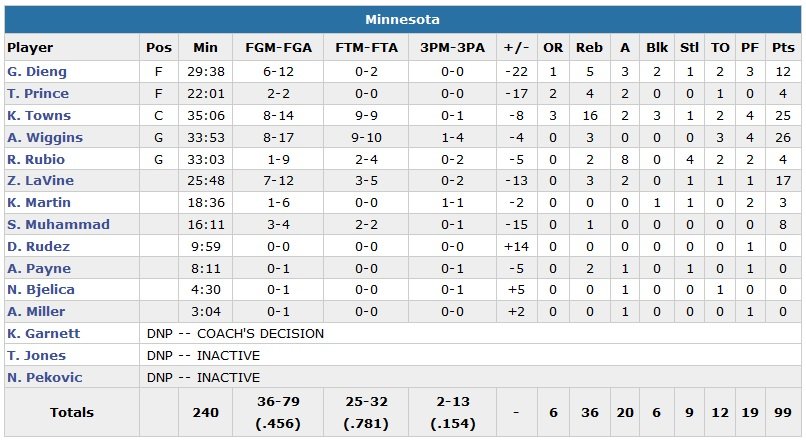The width and height of the screenshot is (806, 442).
Task: Click on R. Rubio's name
Action: pos(33,159)
